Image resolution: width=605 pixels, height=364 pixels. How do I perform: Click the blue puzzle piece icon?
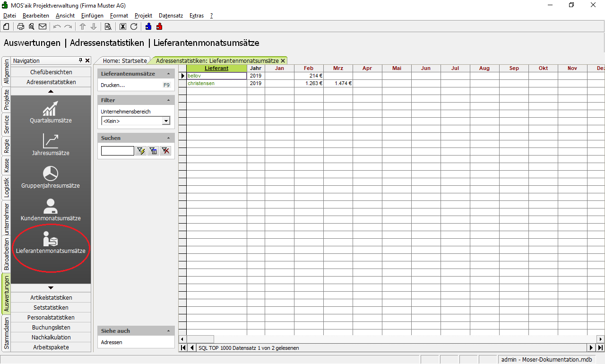(148, 26)
